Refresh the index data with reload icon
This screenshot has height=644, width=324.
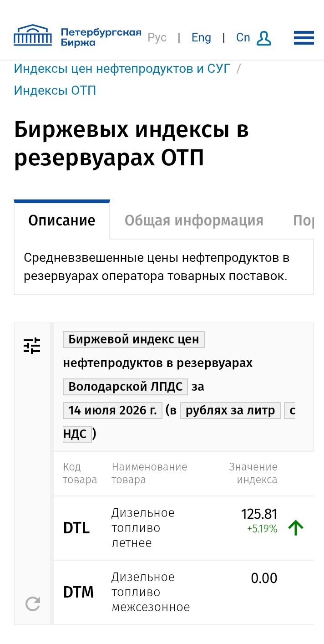33,604
